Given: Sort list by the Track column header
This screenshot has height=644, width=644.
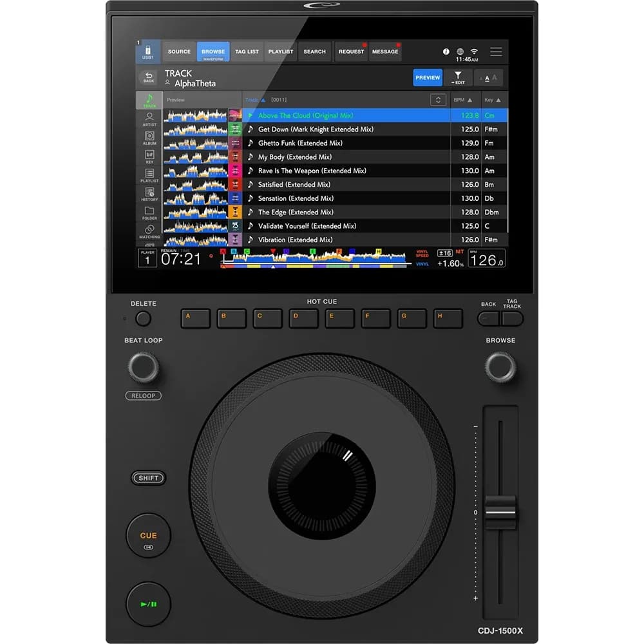Looking at the screenshot, I should point(255,100).
